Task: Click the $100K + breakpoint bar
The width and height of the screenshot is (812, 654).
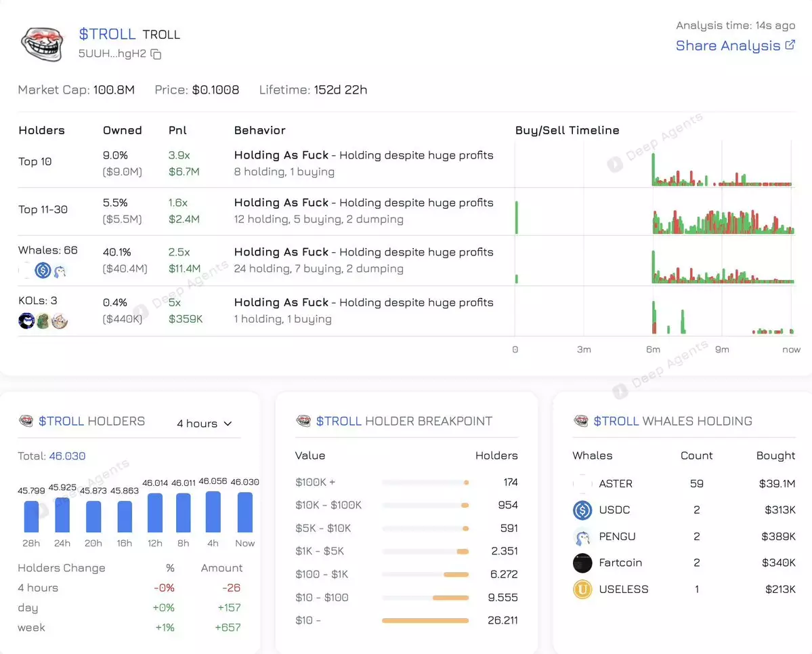Action: 425,483
